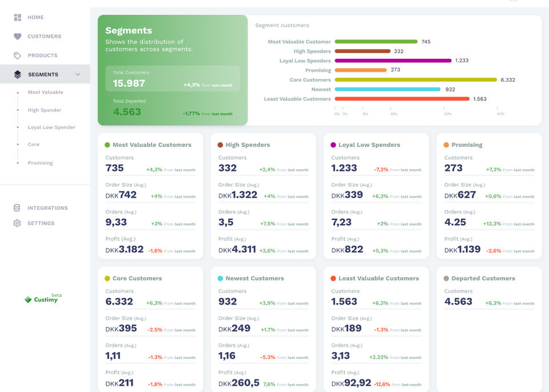Collapse the Segments menu chevron
The height and width of the screenshot is (392, 549).
pos(78,74)
